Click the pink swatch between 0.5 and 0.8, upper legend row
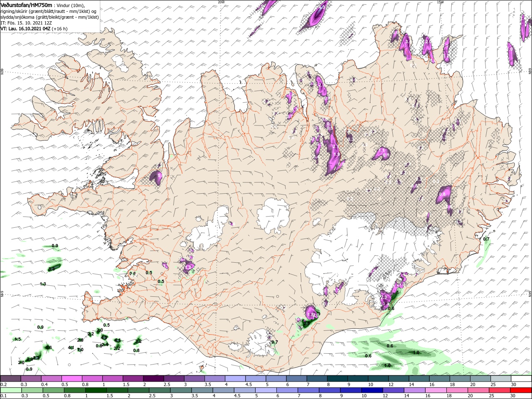Viewport: 532px width, 399px height. click(71, 379)
